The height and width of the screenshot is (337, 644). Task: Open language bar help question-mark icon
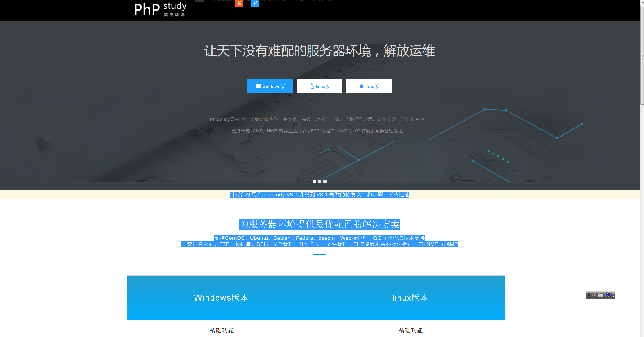(x=608, y=295)
